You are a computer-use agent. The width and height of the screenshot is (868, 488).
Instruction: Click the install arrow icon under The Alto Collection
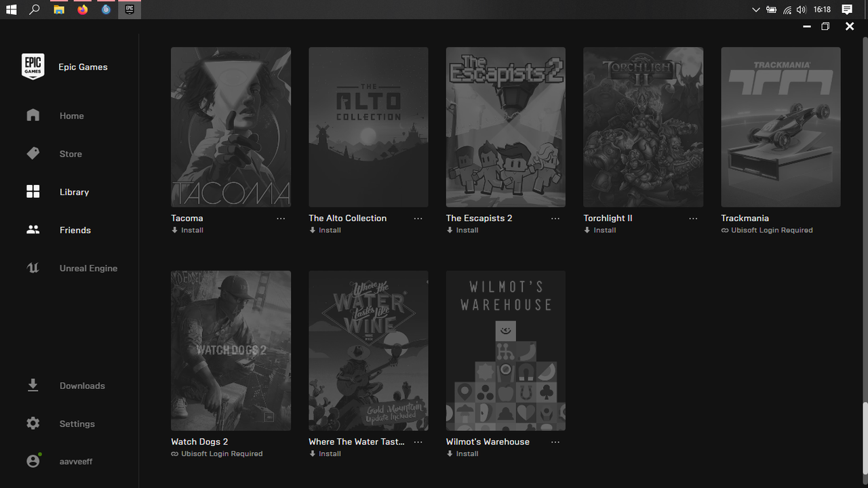tap(312, 230)
